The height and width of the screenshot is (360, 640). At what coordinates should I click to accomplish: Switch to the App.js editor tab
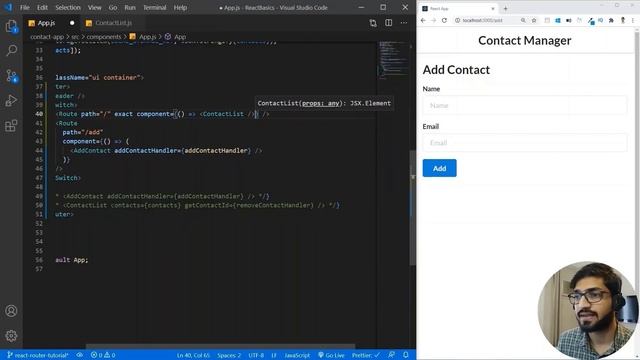[x=51, y=23]
